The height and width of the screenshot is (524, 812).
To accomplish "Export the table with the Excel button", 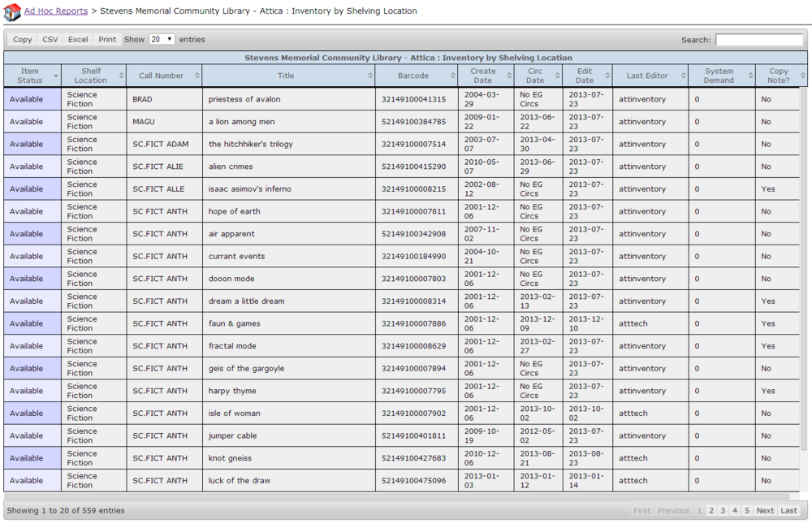I will [x=78, y=39].
